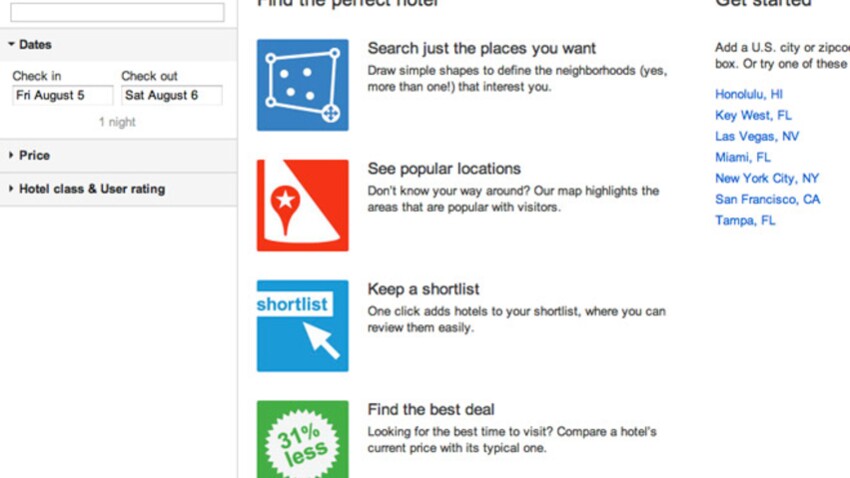850x478 pixels.
Task: Open the Check in date field
Action: (62, 95)
